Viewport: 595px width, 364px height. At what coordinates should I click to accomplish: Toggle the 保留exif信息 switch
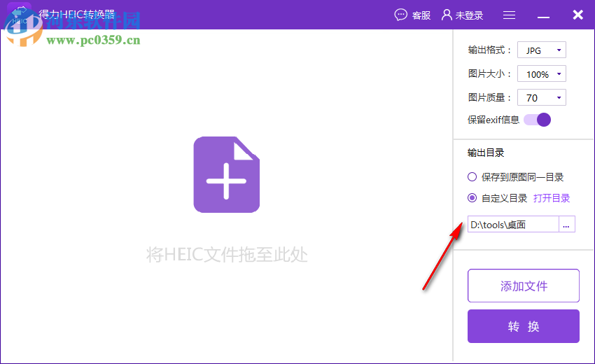tap(537, 120)
